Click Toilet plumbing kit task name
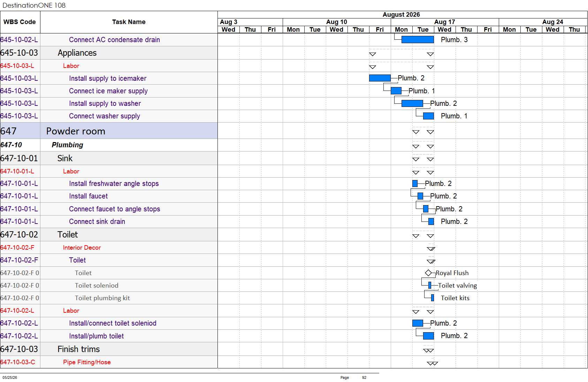Viewport: 588px width, 382px height. coord(102,298)
